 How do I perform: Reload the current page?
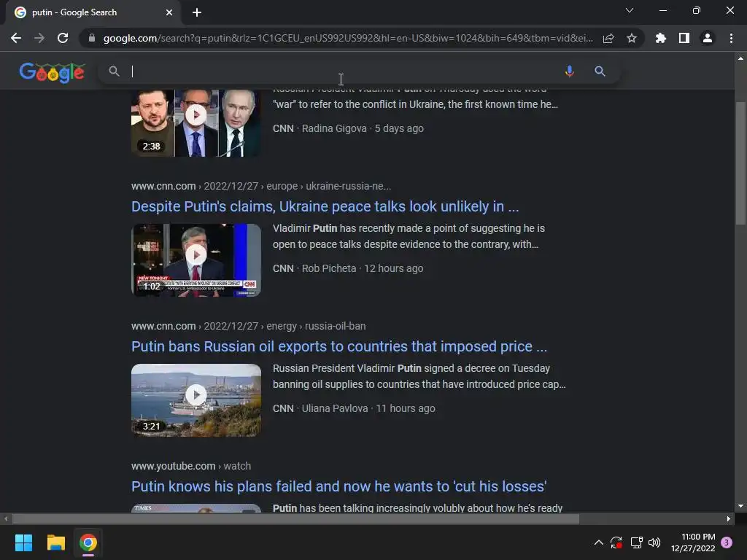tap(63, 38)
